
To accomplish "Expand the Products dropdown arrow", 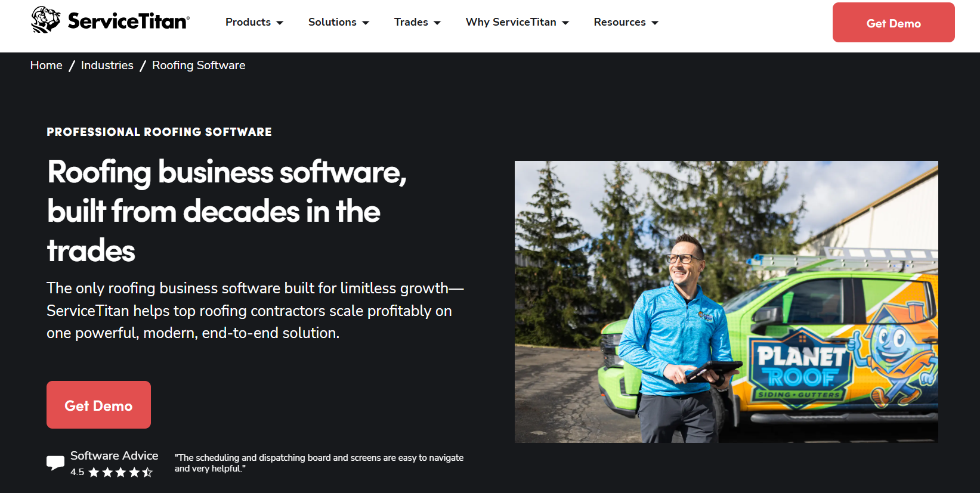I will point(280,23).
